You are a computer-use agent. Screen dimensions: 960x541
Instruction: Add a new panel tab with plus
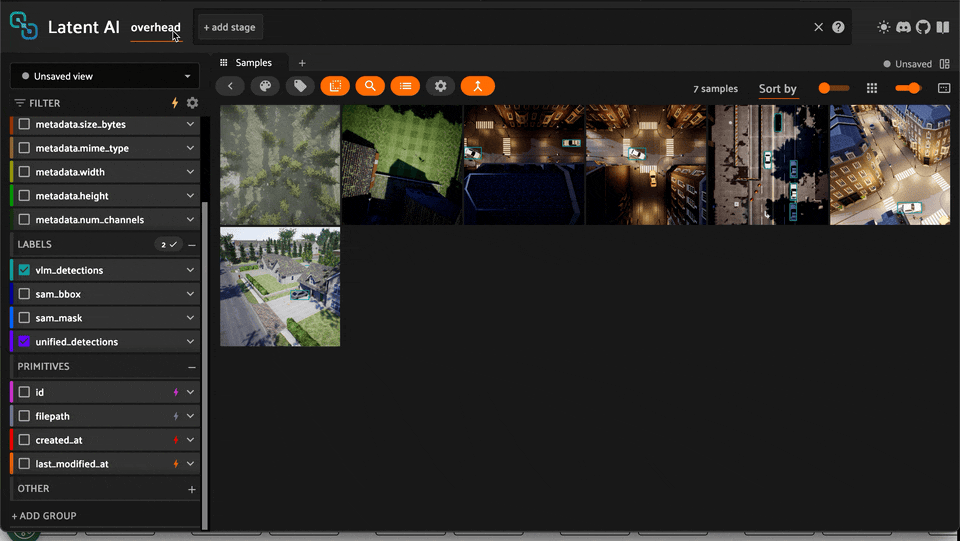pyautogui.click(x=302, y=63)
